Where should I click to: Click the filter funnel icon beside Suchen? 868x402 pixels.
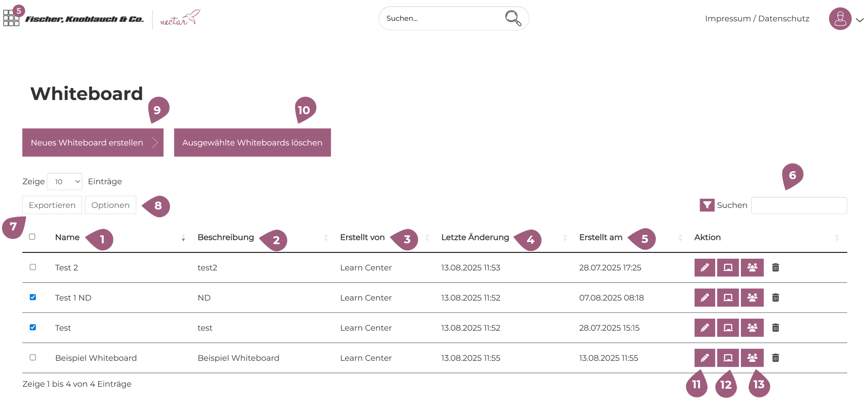pyautogui.click(x=707, y=205)
